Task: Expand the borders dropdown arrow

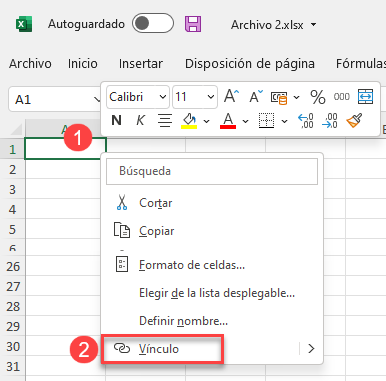Action: 284,121
